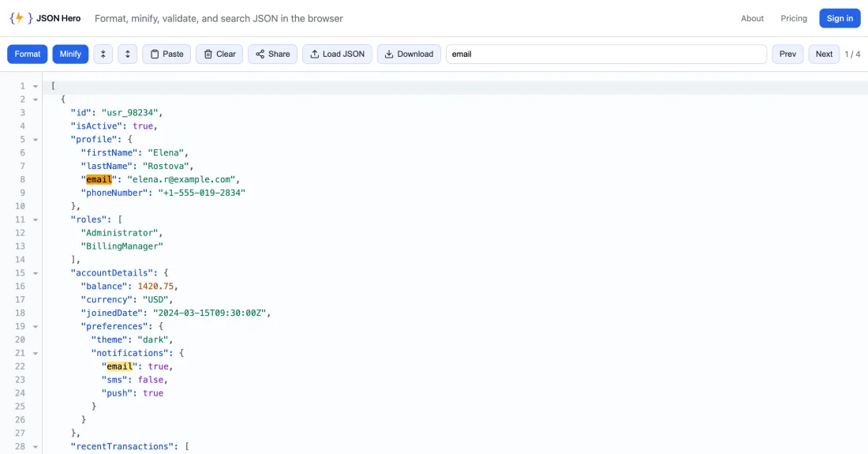The height and width of the screenshot is (454, 868).
Task: Click the "sms" false value
Action: 151,380
